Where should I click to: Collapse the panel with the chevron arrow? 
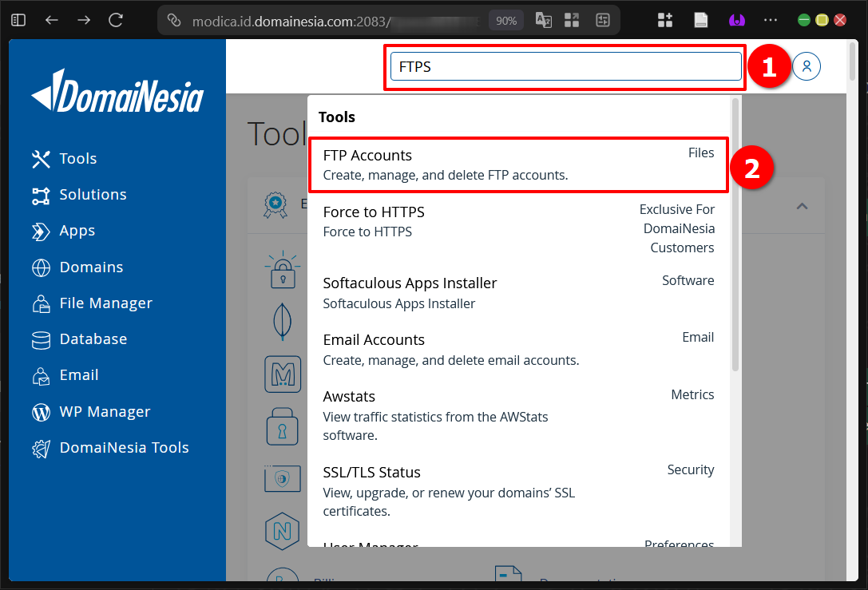802,205
